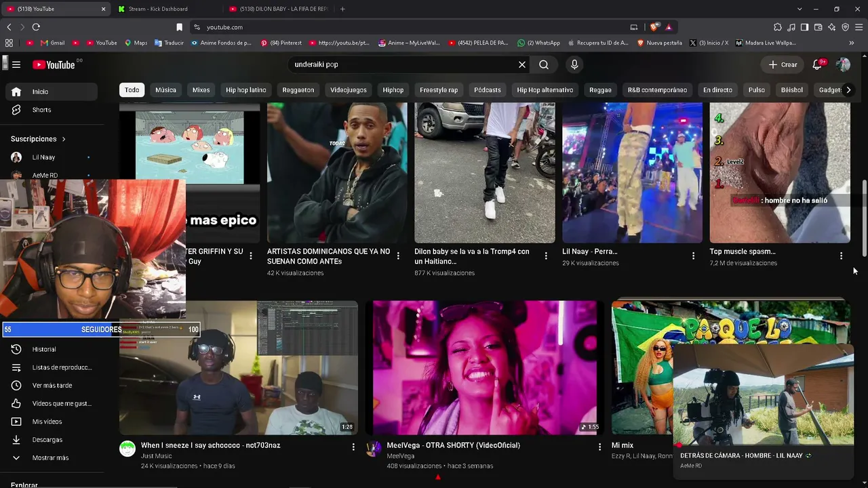Select the Videojuegos filter chip

pyautogui.click(x=349, y=90)
